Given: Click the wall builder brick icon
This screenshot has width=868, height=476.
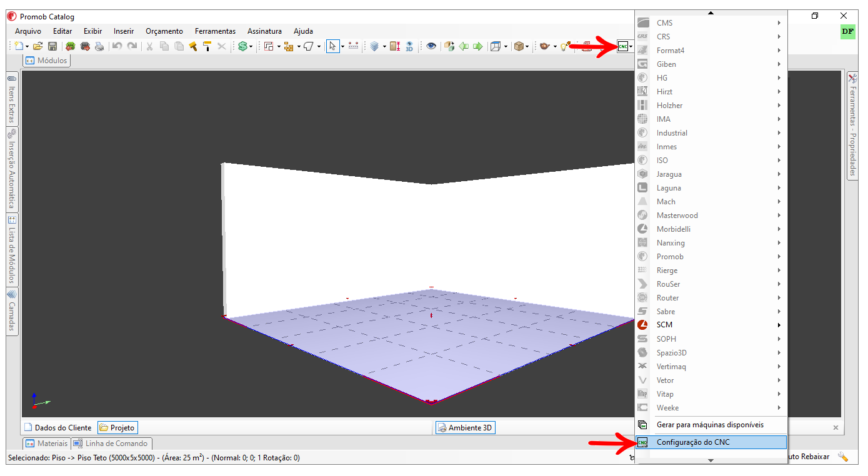Looking at the screenshot, I should click(288, 46).
